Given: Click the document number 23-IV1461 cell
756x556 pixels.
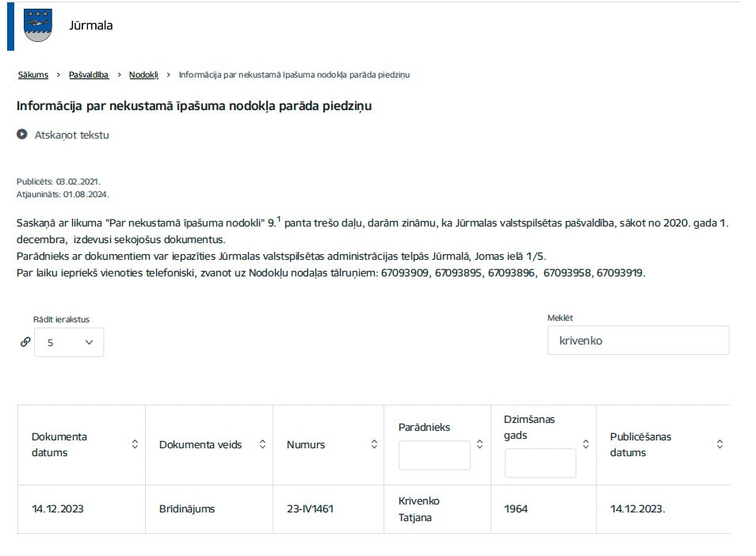Looking at the screenshot, I should point(311,509).
